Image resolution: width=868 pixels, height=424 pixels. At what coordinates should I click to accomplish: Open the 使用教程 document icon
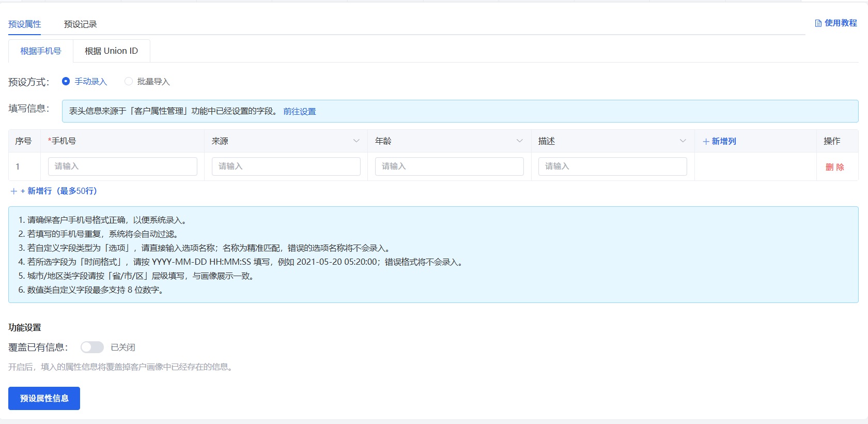click(818, 23)
